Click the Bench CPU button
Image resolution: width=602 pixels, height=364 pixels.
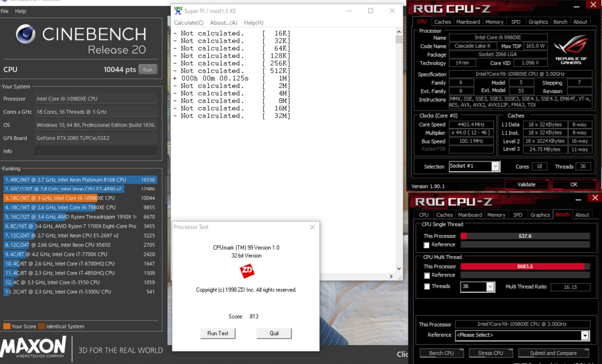[x=441, y=353]
